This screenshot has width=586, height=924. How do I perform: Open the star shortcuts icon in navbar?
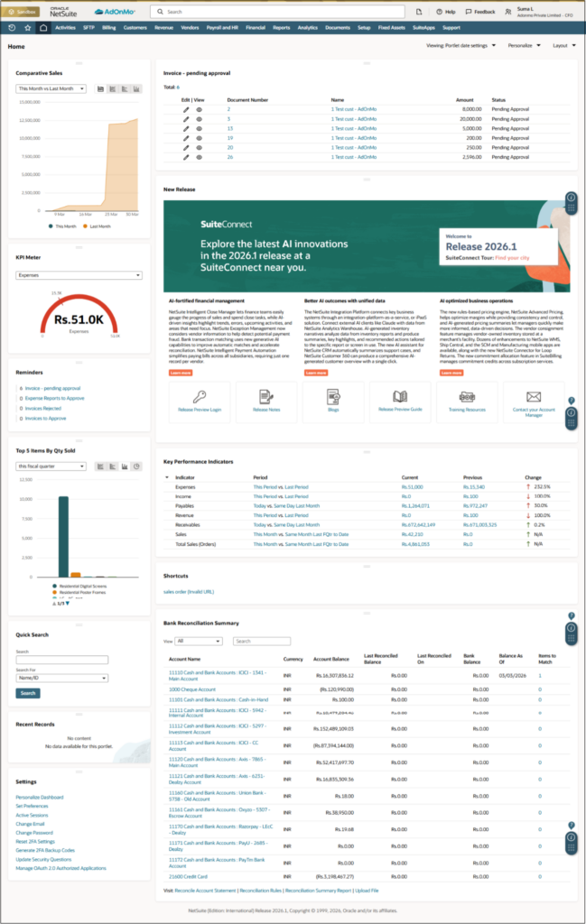click(x=28, y=28)
